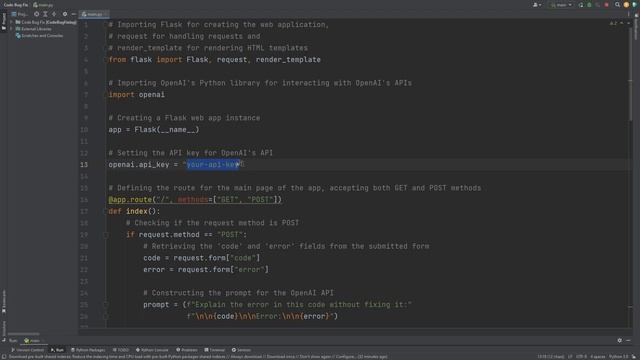Open the TODO tool window

pyautogui.click(x=121, y=350)
